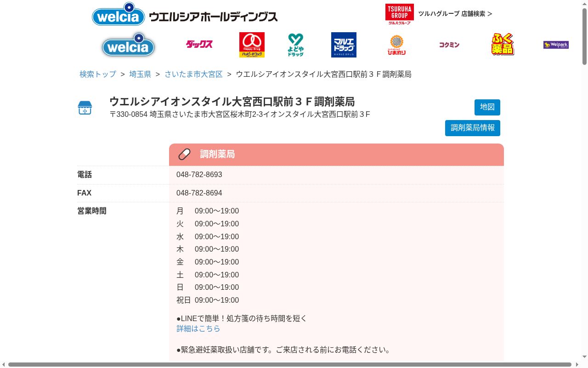Click Monday hours 月 09:00〜19:00
Screen dimensions: 588x368
point(208,211)
